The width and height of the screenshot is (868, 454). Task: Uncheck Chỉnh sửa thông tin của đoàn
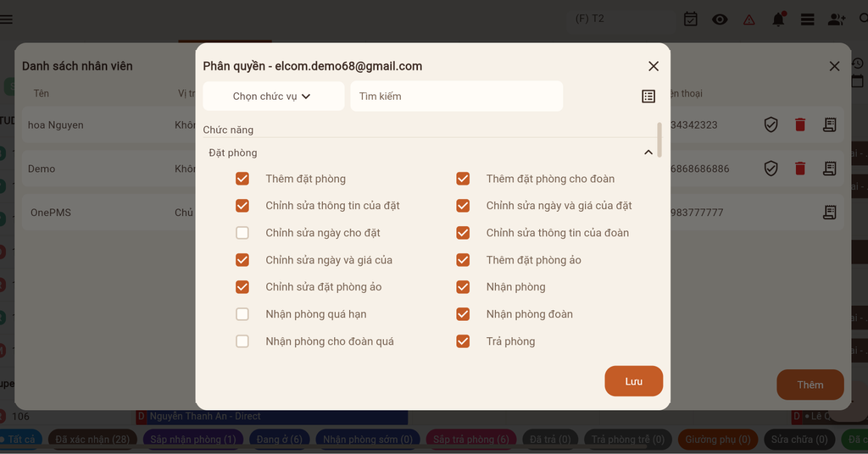(x=463, y=233)
